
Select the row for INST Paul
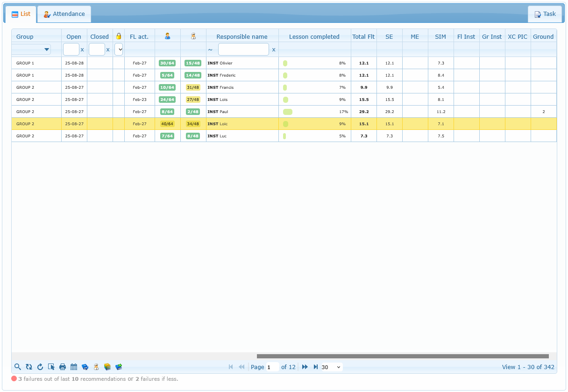tap(242, 112)
